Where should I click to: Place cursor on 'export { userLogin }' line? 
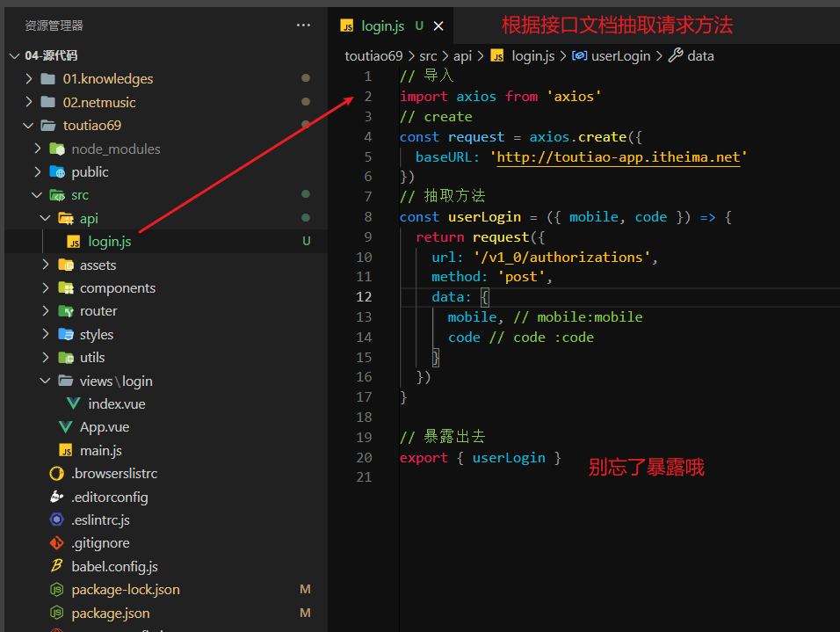(x=480, y=458)
